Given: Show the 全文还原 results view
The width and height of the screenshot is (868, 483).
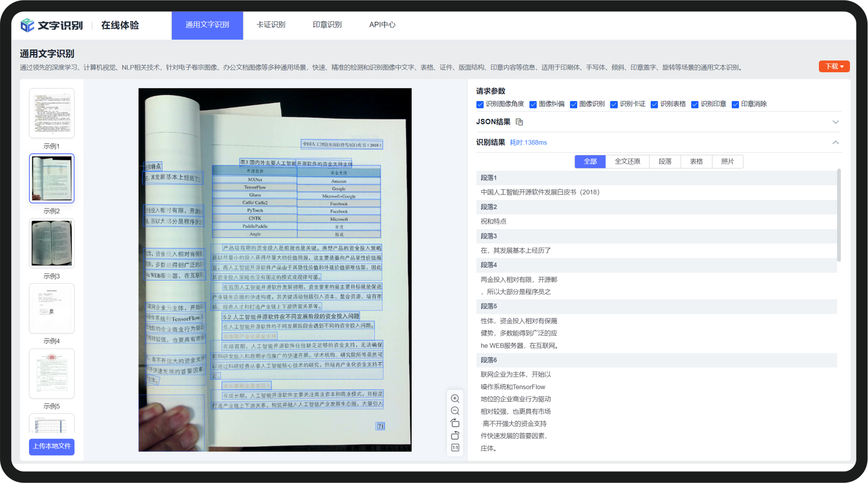Looking at the screenshot, I should (x=627, y=162).
